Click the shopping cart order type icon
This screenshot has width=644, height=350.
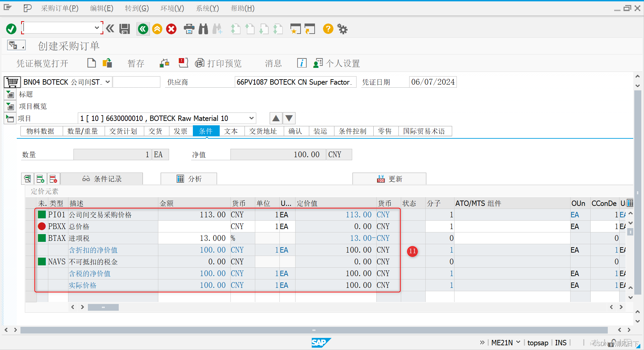[x=12, y=82]
